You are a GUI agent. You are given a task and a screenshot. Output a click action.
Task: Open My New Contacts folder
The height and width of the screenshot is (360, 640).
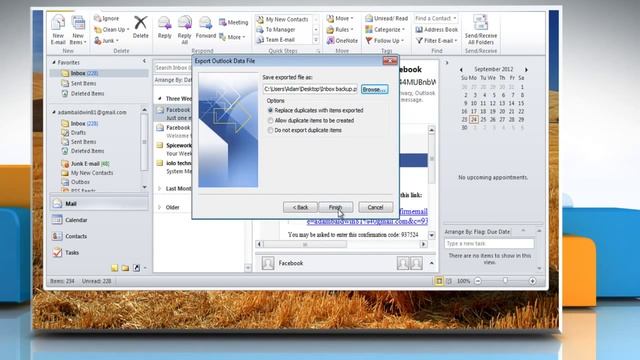[x=92, y=173]
